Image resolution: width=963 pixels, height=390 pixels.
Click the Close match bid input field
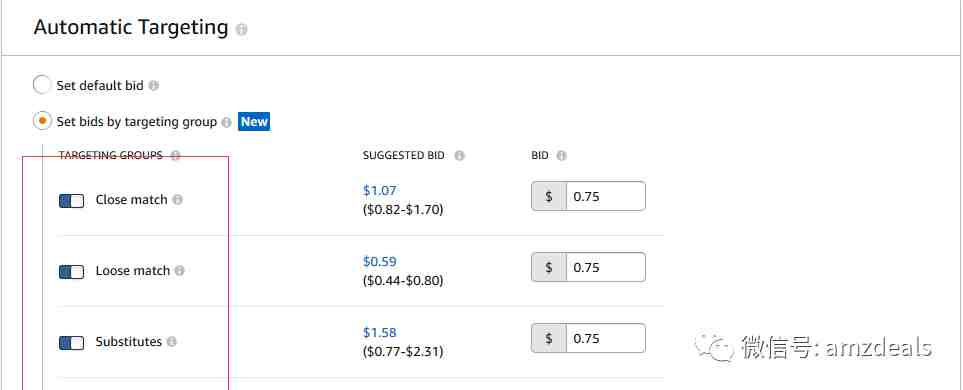coord(606,197)
